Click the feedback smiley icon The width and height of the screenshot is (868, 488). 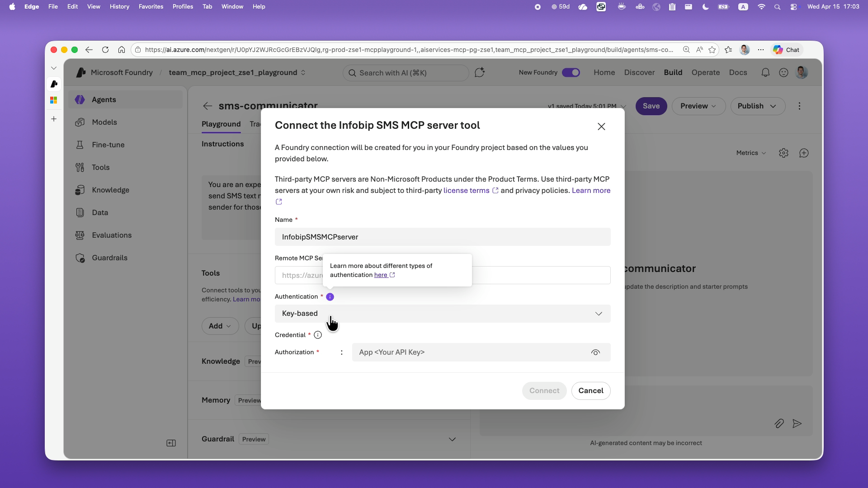click(x=783, y=72)
